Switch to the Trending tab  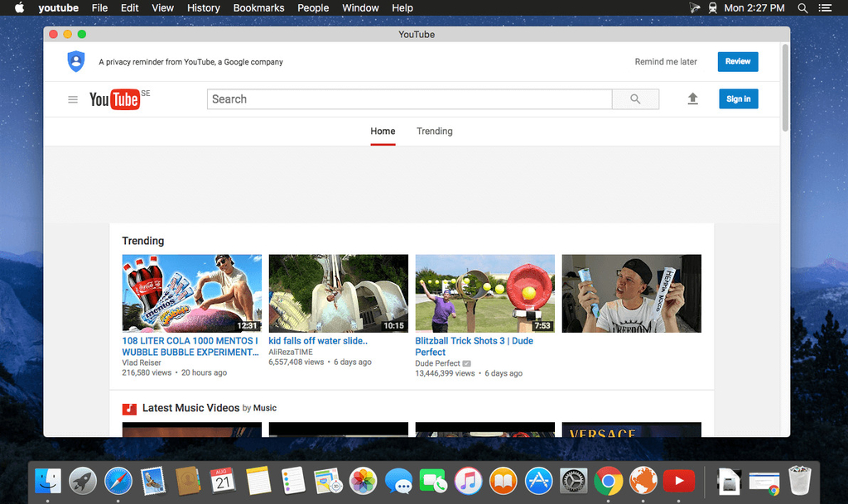[x=434, y=132]
